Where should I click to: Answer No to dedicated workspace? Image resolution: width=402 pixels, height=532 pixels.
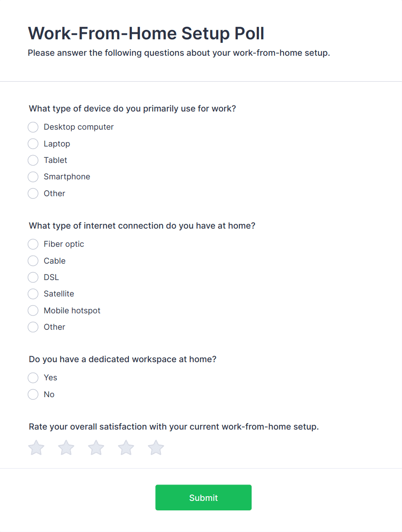(x=33, y=394)
